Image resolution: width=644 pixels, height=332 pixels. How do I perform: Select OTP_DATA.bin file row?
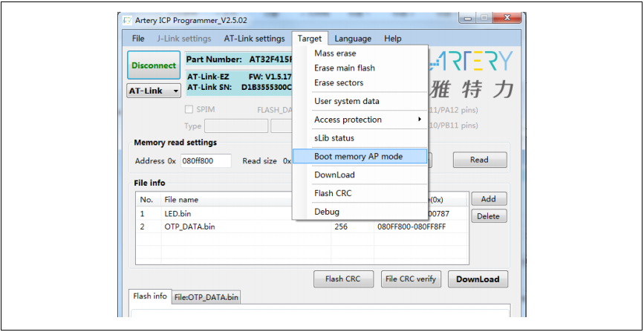[x=302, y=227]
